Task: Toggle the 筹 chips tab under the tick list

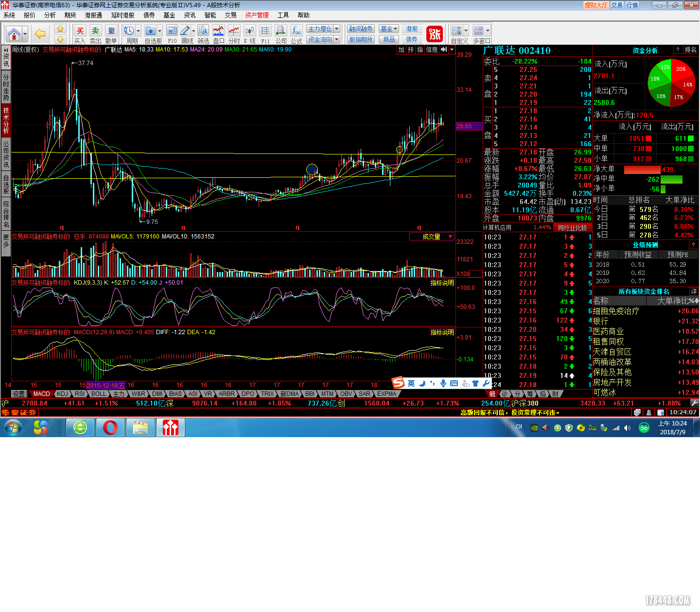Action: (530, 394)
